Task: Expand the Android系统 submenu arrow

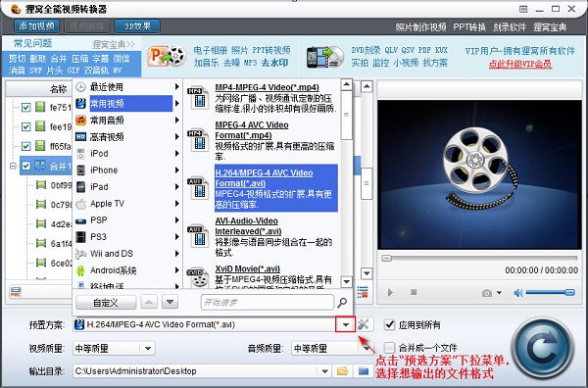Action: pyautogui.click(x=177, y=270)
